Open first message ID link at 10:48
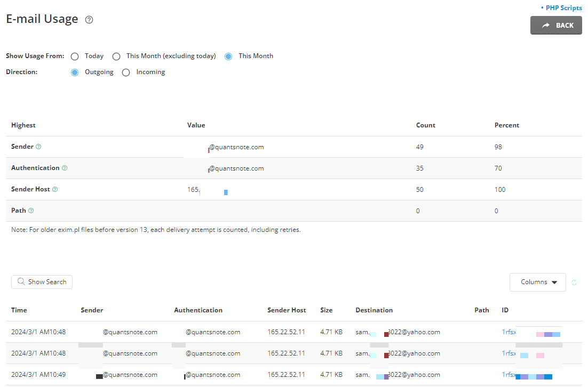Image resolution: width=588 pixels, height=387 pixels. tap(509, 332)
